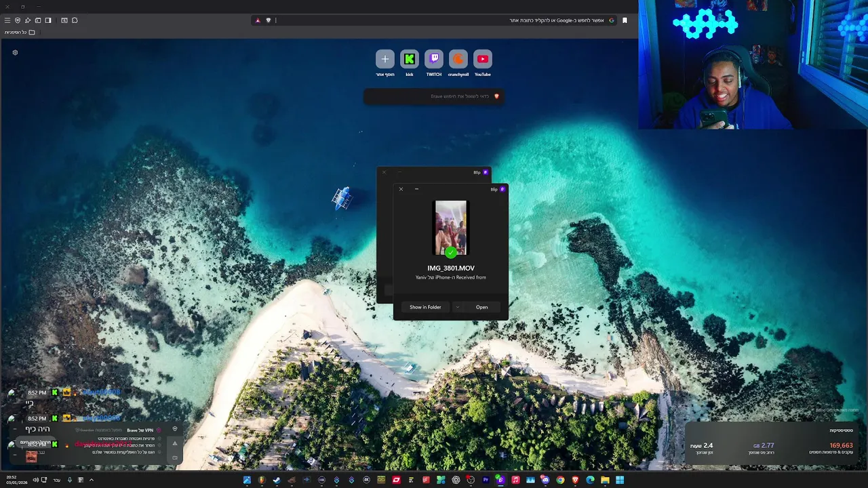Open the Kick shortcut tile
Viewport: 868px width, 488px height.
click(409, 59)
